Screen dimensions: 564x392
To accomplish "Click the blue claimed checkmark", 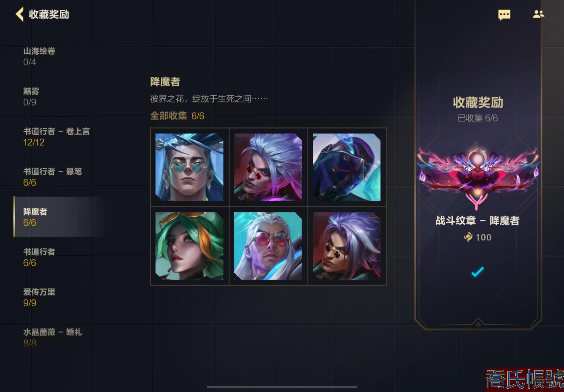I will pos(477,271).
